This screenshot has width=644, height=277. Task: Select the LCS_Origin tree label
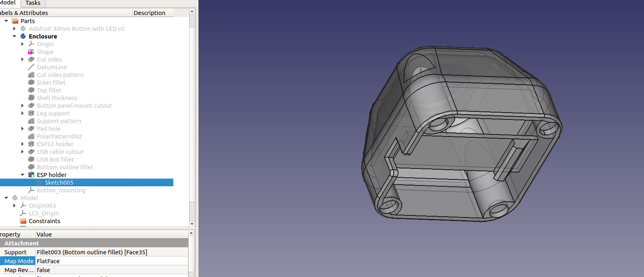44,213
